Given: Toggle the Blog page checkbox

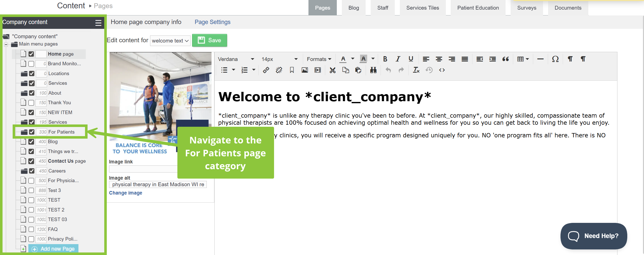Looking at the screenshot, I should click(31, 142).
